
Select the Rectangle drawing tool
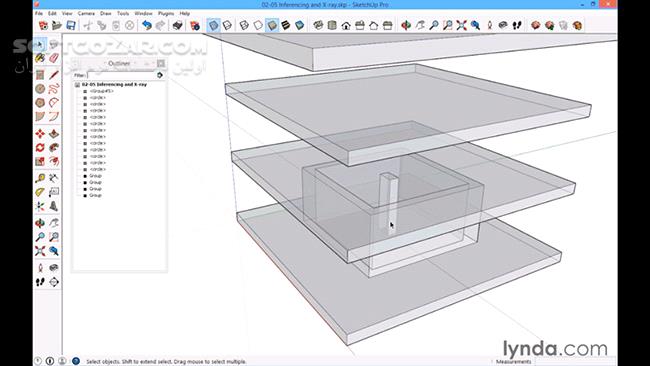point(40,75)
